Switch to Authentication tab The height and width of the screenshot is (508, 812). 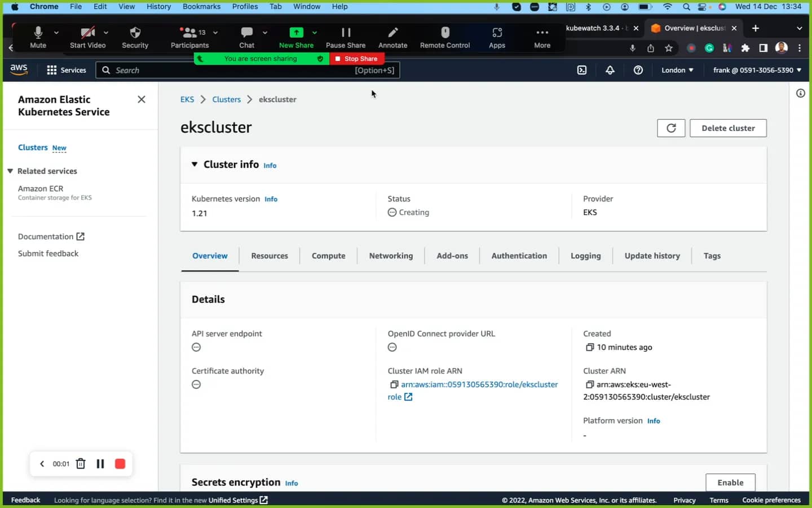click(519, 256)
